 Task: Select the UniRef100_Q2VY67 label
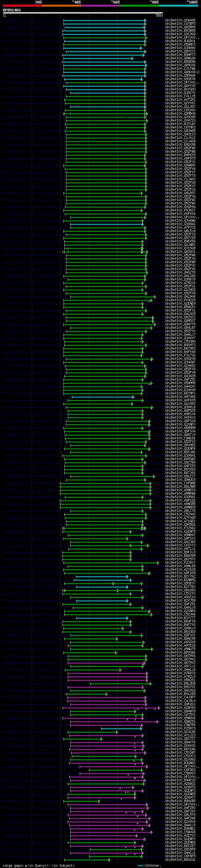click(x=180, y=103)
